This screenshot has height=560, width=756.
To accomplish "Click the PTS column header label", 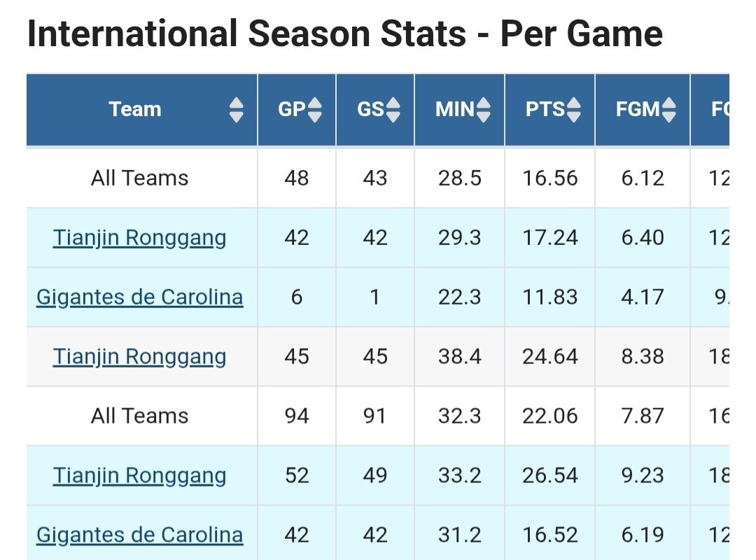I will point(545,109).
